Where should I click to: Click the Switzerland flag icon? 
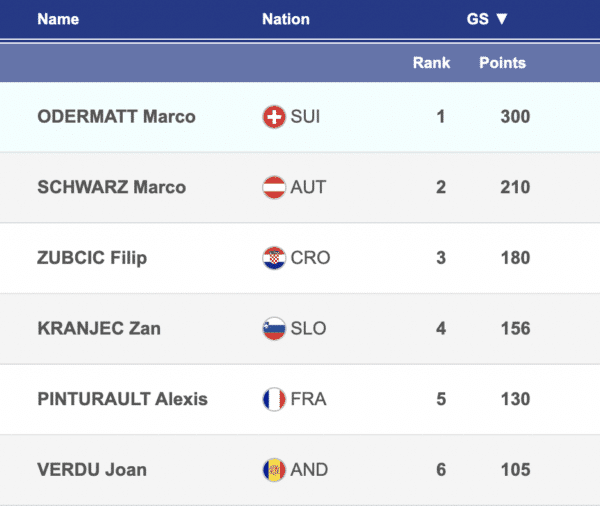pos(273,117)
